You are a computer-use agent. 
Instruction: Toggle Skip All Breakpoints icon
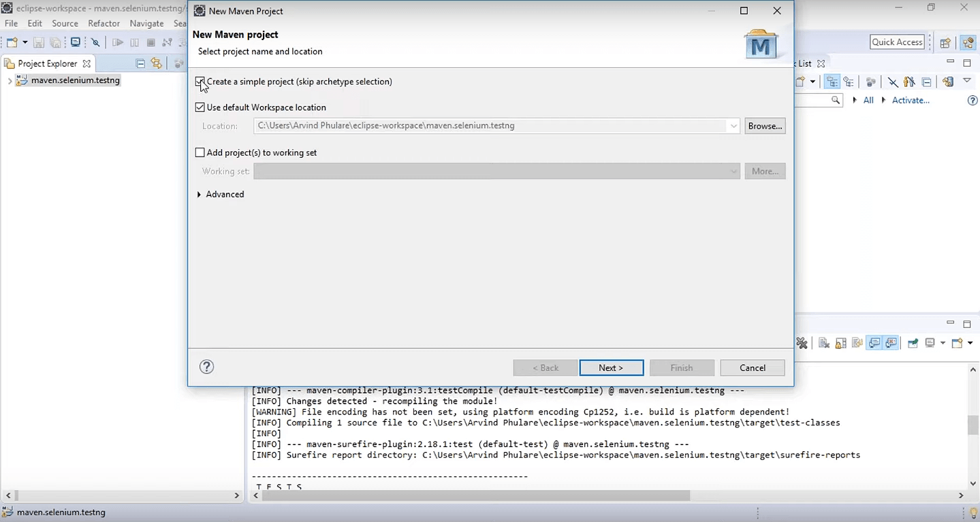[96, 42]
